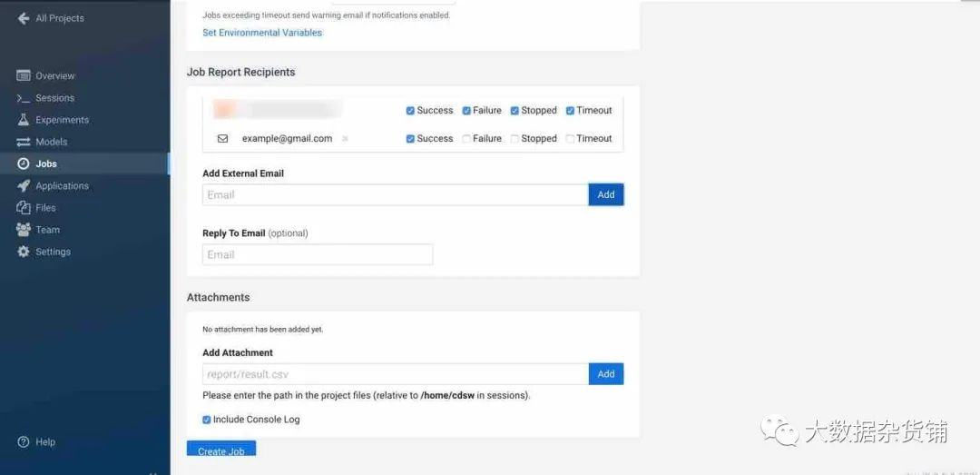Uncheck Timeout for the first recipient

570,111
